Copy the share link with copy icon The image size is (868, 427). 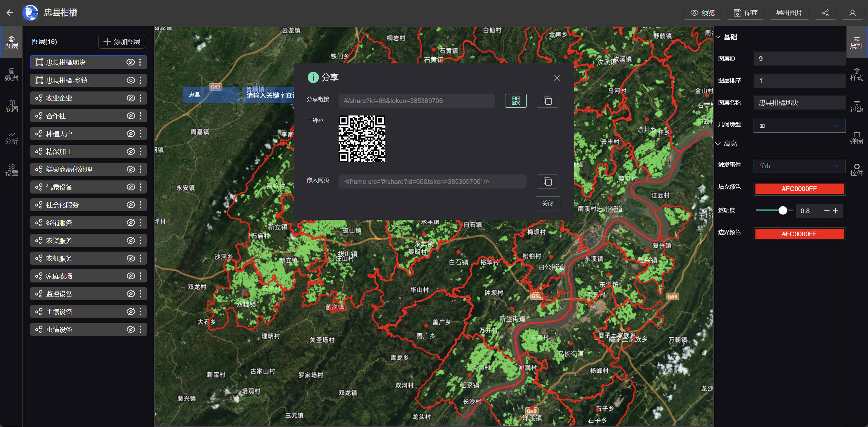point(547,101)
